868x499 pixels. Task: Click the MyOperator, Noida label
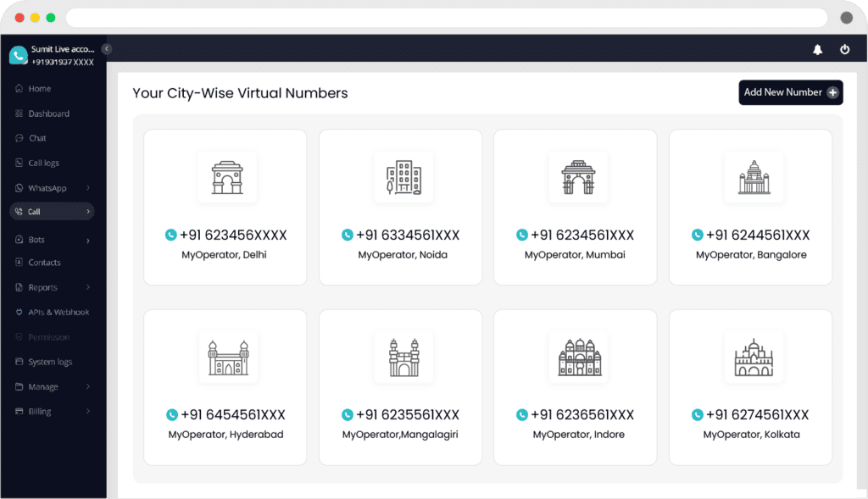pos(403,255)
